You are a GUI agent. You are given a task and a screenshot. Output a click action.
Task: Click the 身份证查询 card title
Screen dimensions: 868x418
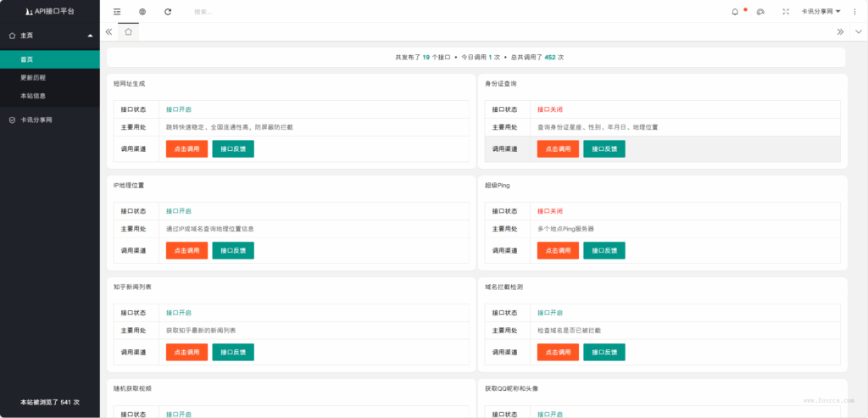coord(501,84)
